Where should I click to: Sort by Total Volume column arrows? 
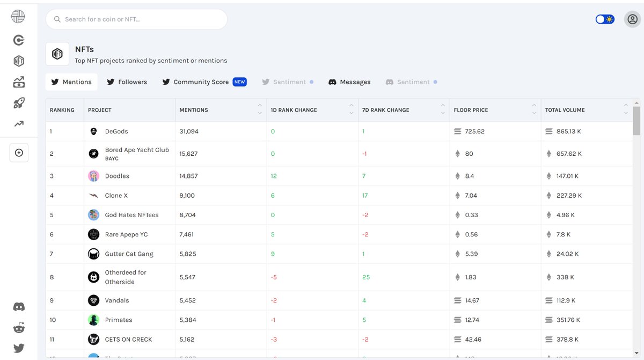pyautogui.click(x=626, y=109)
